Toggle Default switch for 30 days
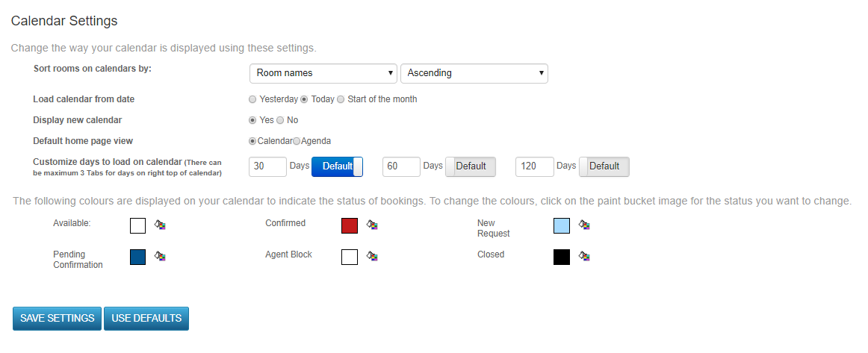 [337, 166]
